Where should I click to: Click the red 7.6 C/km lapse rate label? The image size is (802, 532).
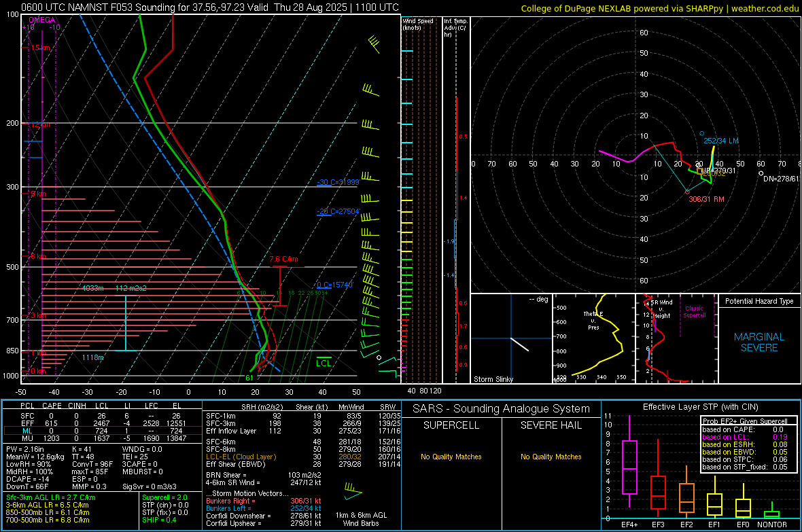pyautogui.click(x=283, y=259)
